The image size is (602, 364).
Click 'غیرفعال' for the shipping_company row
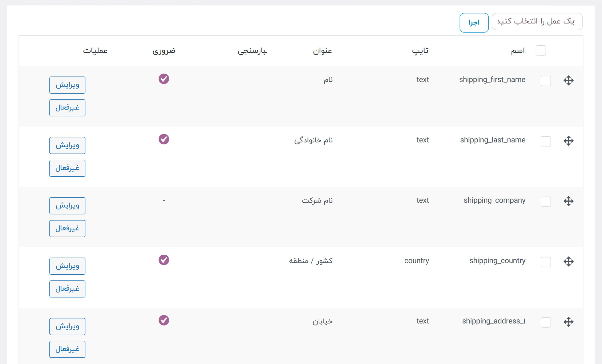(x=67, y=228)
